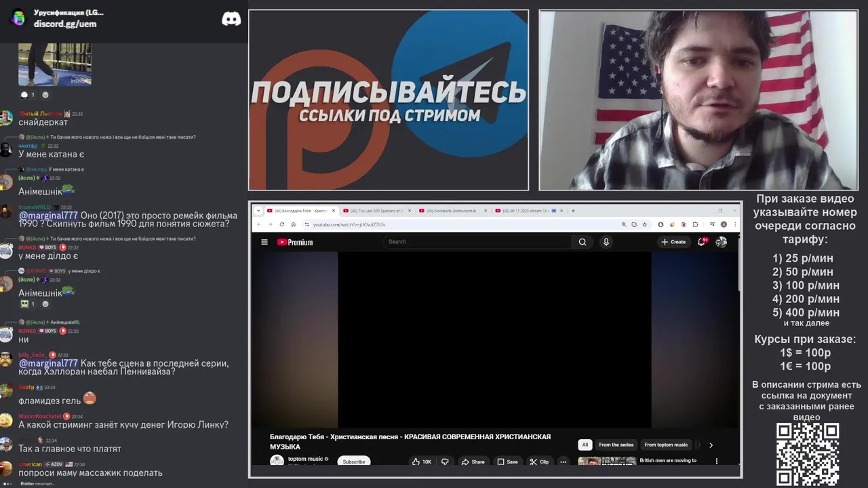
Task: Close the Nockhorts (Instrumental) tab
Action: click(x=486, y=211)
